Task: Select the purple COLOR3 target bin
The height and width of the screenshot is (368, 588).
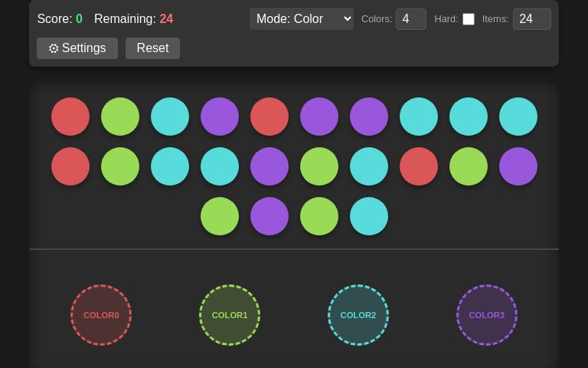Action: click(x=487, y=315)
